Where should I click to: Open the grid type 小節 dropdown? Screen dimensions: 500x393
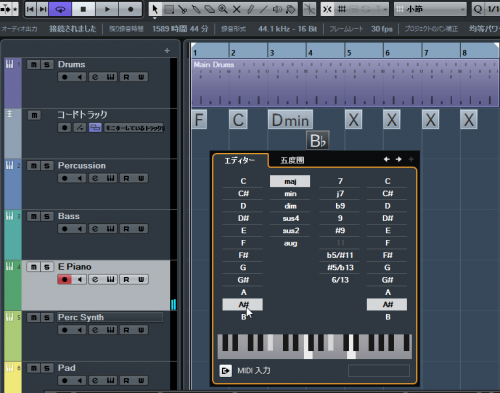click(430, 9)
